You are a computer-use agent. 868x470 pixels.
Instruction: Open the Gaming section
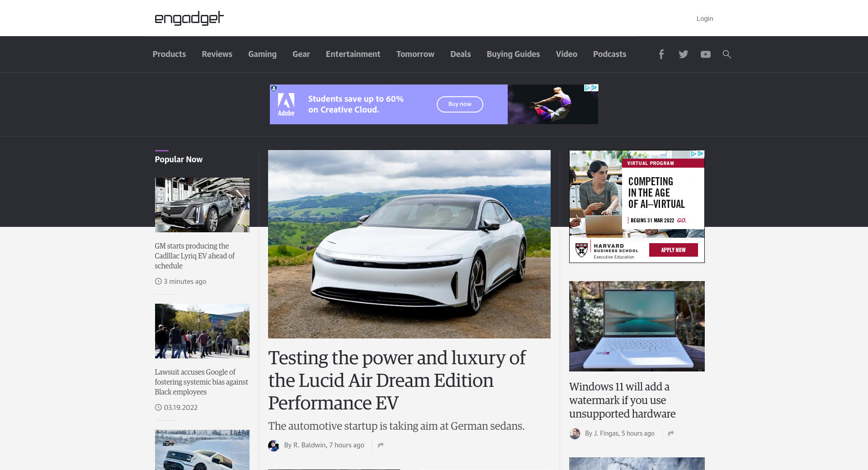tap(262, 54)
